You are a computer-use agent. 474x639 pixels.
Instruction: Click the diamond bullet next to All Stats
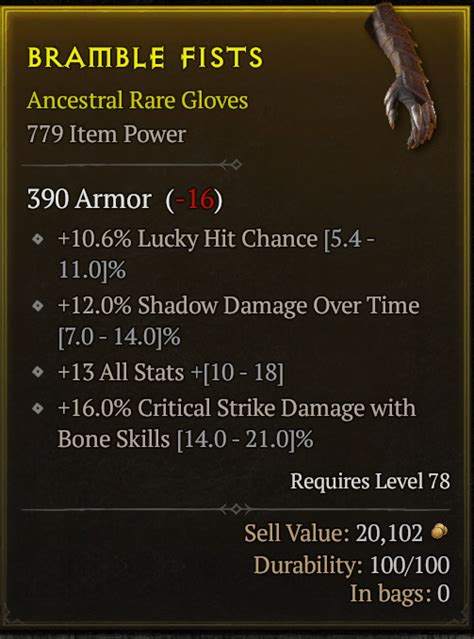(38, 372)
